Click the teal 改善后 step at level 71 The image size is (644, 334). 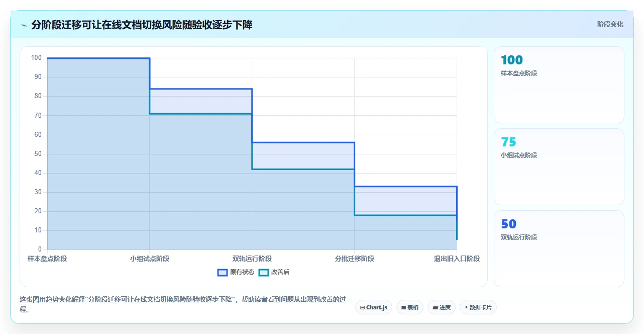point(201,114)
